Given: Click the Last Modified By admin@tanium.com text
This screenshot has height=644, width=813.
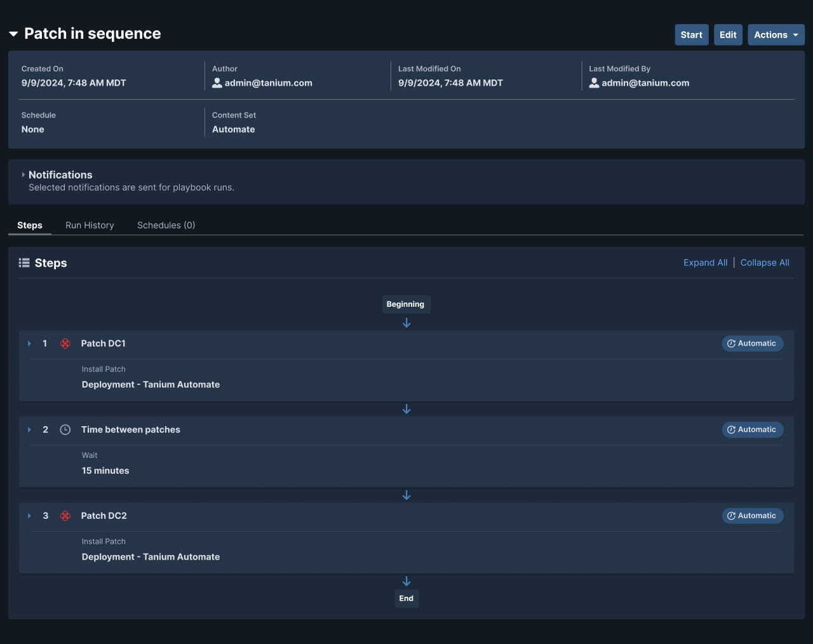Looking at the screenshot, I should tap(645, 83).
